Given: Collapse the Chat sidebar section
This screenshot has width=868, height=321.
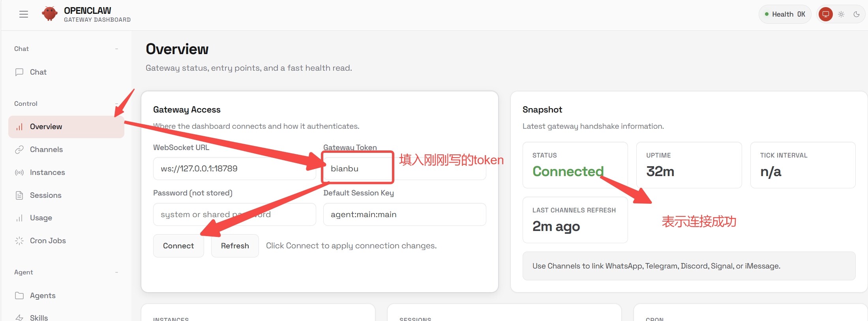Looking at the screenshot, I should (x=116, y=49).
